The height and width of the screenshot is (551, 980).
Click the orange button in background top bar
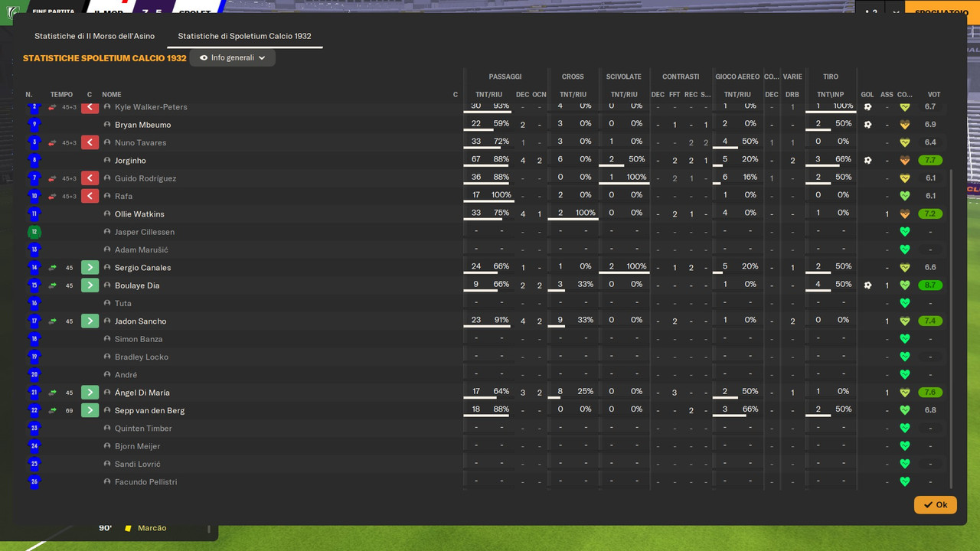[942, 11]
